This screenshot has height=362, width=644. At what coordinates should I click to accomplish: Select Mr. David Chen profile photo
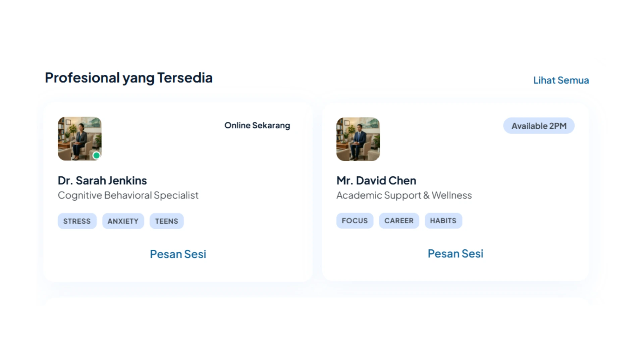tap(358, 139)
